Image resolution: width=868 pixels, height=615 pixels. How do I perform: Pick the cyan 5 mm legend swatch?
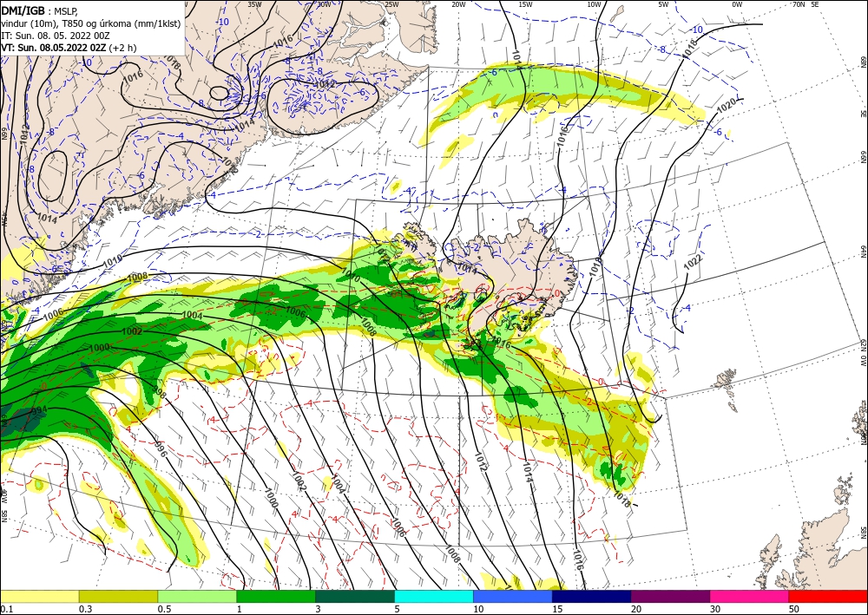(x=434, y=596)
